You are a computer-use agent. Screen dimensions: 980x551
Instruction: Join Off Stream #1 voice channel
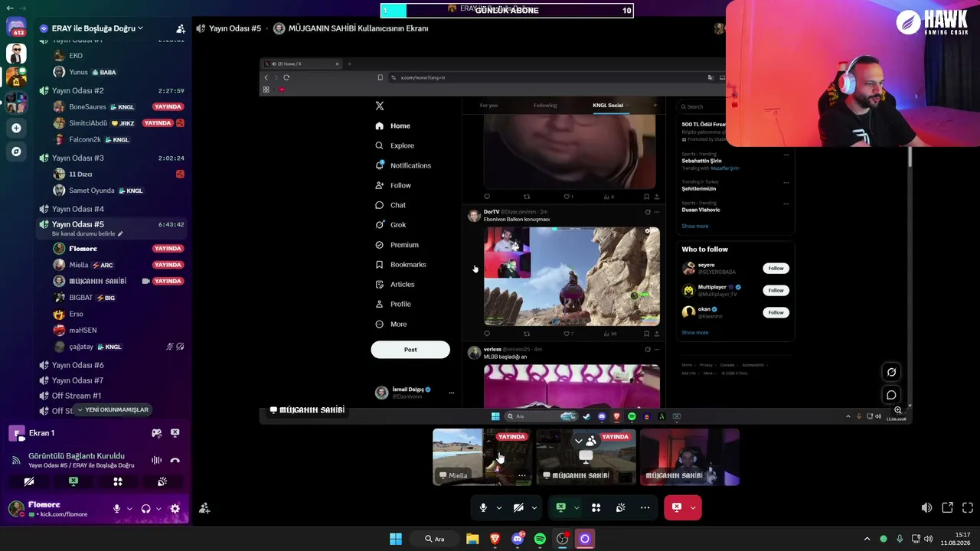112,396
